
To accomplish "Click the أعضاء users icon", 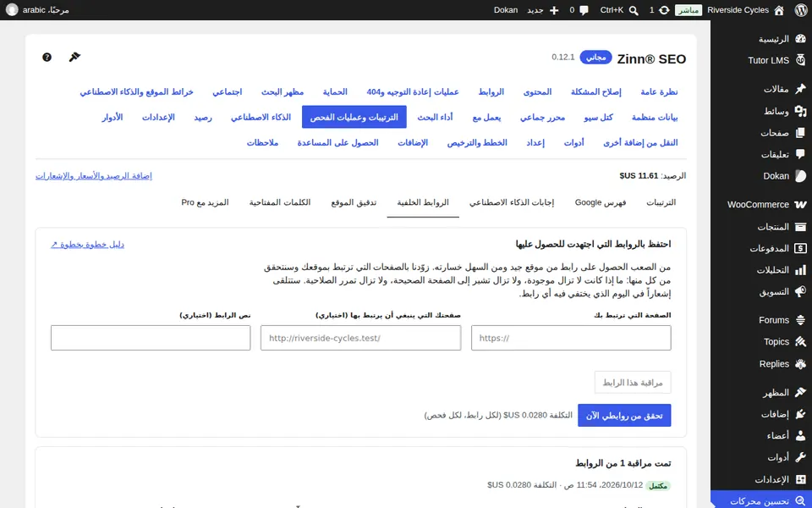I will point(801,435).
